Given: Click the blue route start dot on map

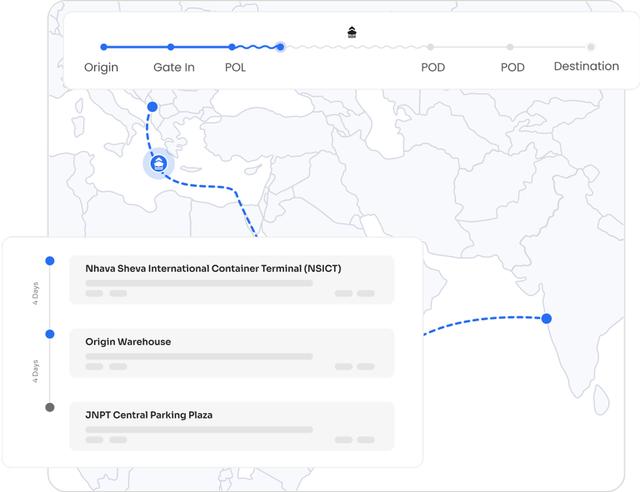Looking at the screenshot, I should pyautogui.click(x=152, y=106).
